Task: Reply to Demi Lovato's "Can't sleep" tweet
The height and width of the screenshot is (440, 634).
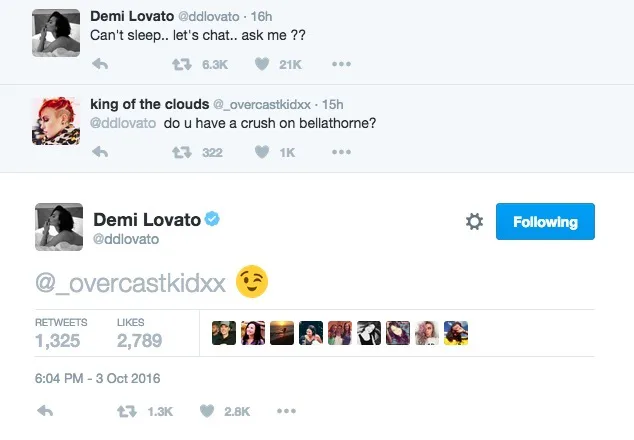Action: pos(99,65)
